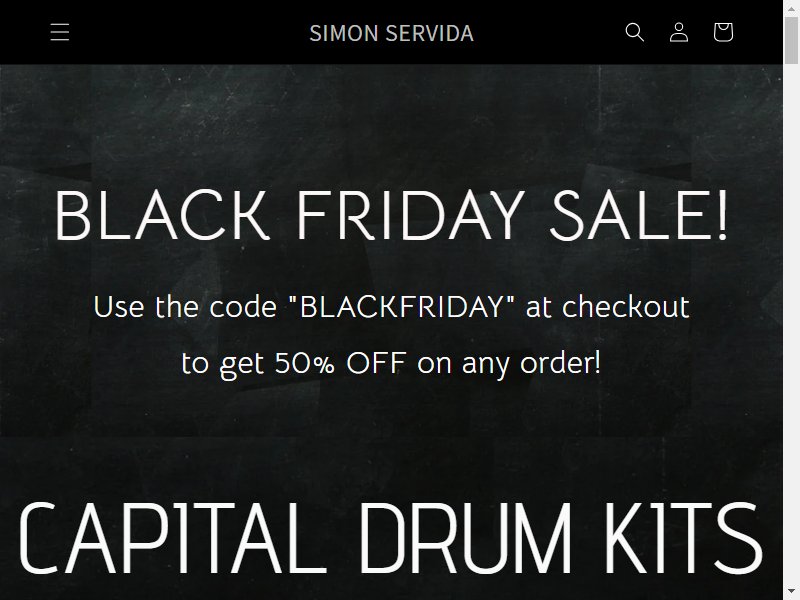The height and width of the screenshot is (600, 800).
Task: Click the word DRUM in the title
Action: (x=465, y=538)
